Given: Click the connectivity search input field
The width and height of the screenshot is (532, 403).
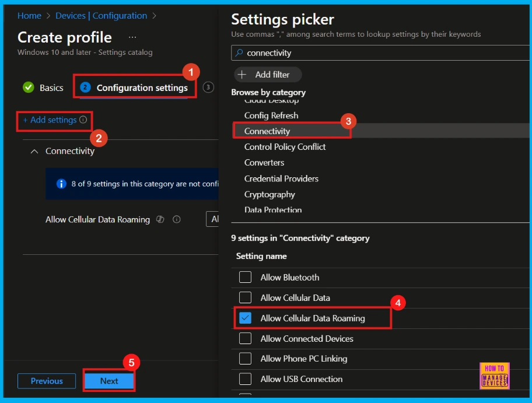Looking at the screenshot, I should [x=380, y=53].
